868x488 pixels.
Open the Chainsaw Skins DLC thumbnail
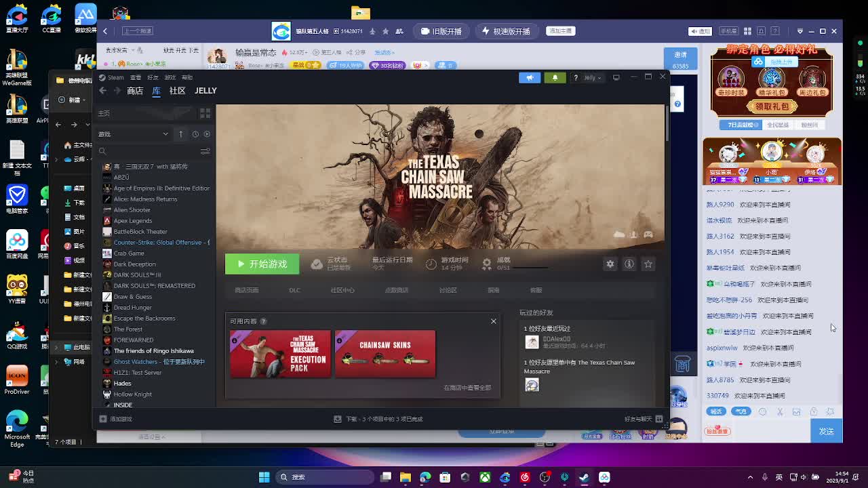pos(384,353)
